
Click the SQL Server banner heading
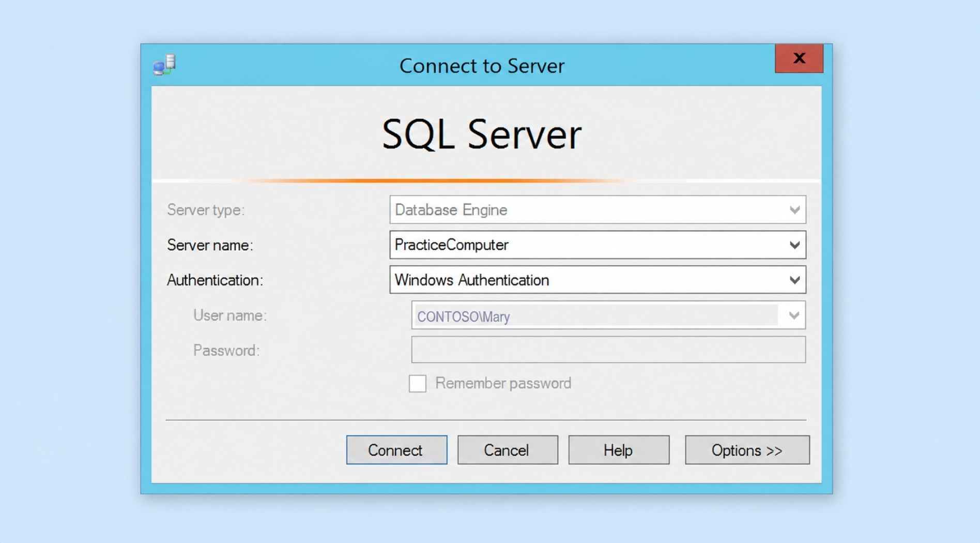(482, 134)
